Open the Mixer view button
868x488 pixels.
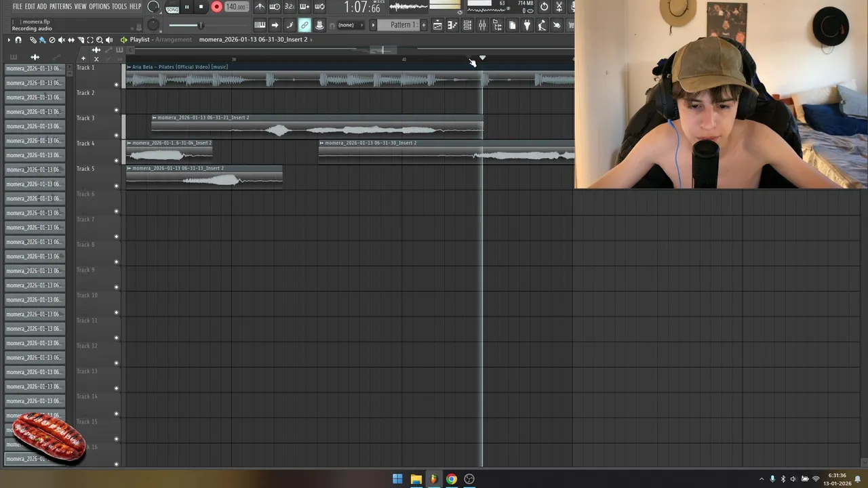tap(482, 25)
